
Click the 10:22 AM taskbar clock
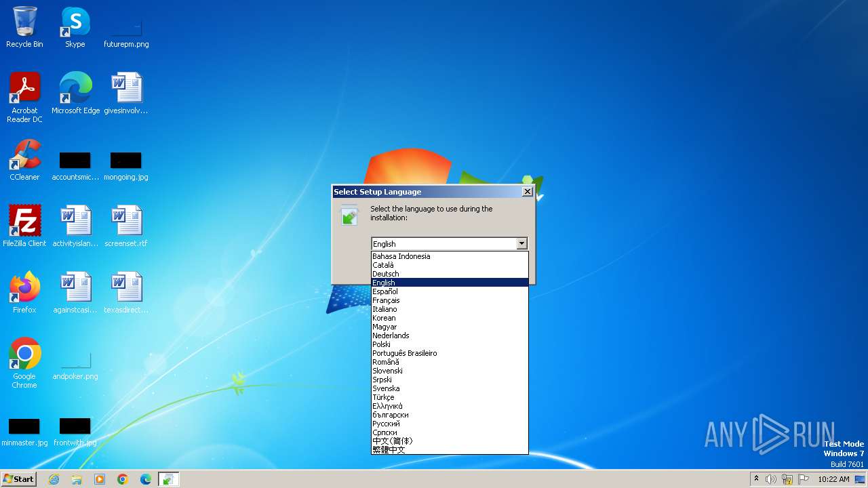pos(833,479)
